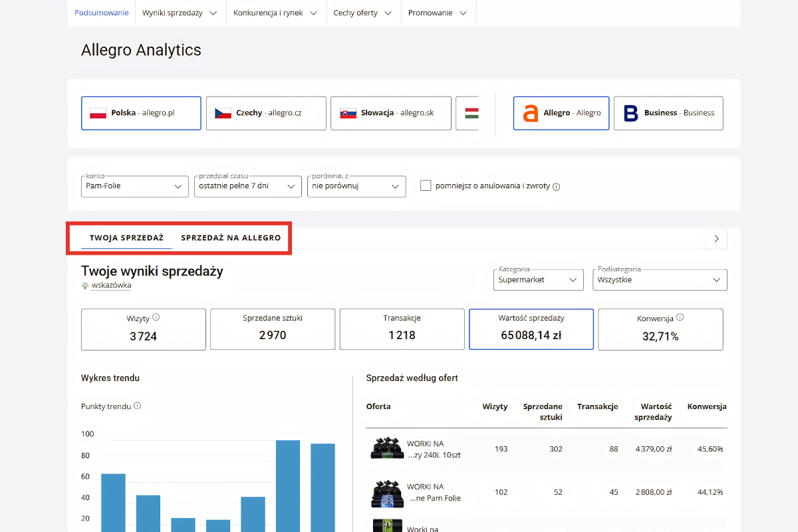Go to the Podsumowanie tab
Screen dimensions: 798x532
click(102, 13)
